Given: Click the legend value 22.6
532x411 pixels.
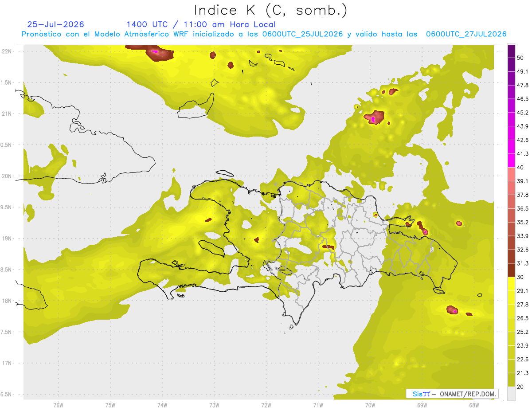Looking at the screenshot, I should point(523,360).
